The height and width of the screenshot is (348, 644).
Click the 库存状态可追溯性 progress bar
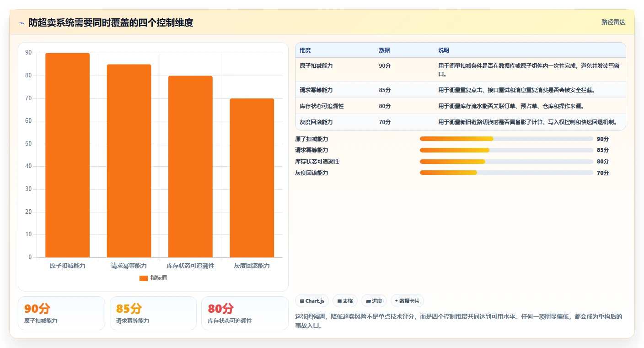506,162
